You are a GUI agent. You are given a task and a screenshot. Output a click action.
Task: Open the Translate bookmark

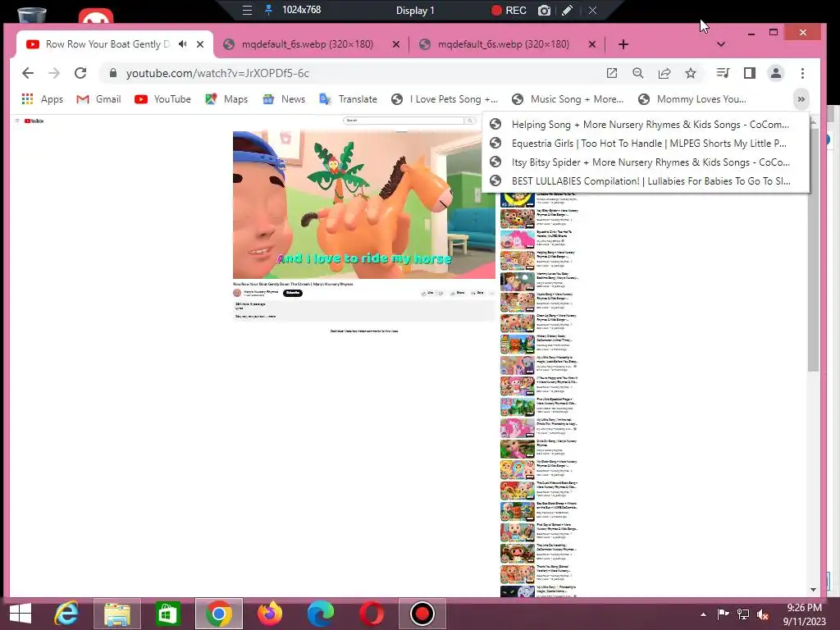click(x=349, y=99)
